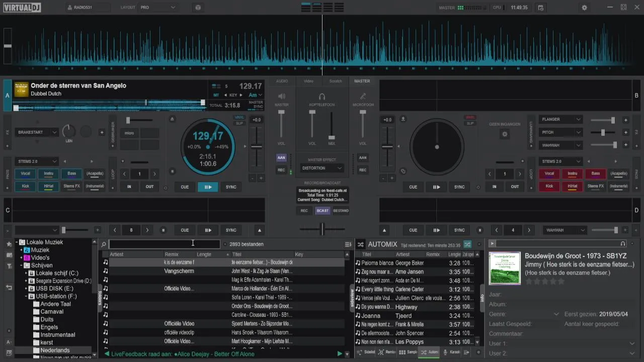
Task: Click the automix shuffle icon left of AUTOMIX title
Action: 361,245
